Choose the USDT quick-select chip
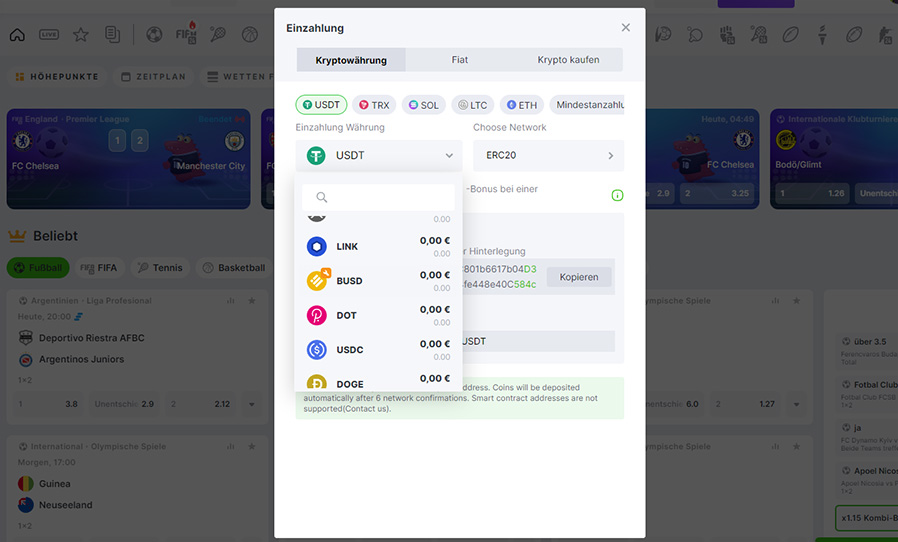898x542 pixels. click(321, 105)
